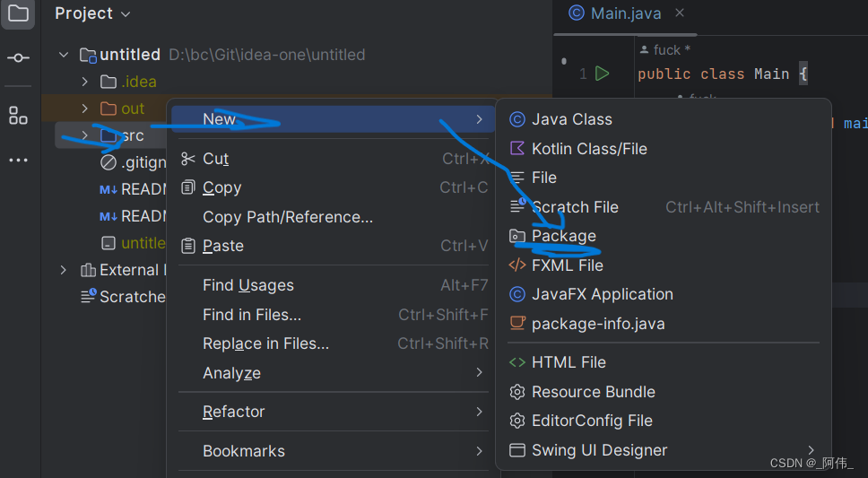This screenshot has height=478, width=868.
Task: Click the .gitignore file icon
Action: pyautogui.click(x=108, y=162)
